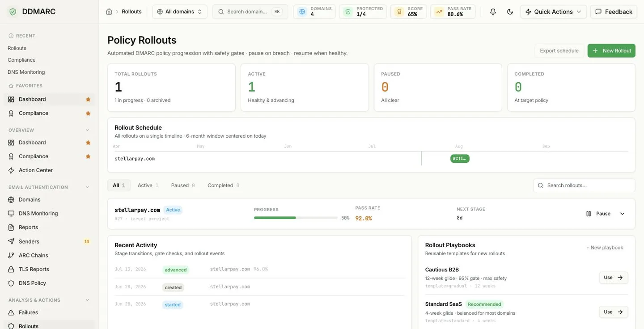This screenshot has width=644, height=329.
Task: Select the Completed rollouts tab
Action: [223, 186]
